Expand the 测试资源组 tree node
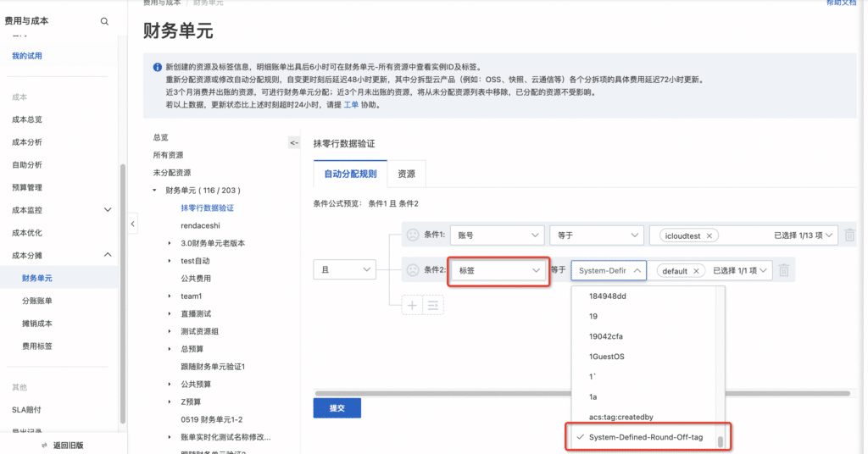Image resolution: width=868 pixels, height=454 pixels. click(170, 332)
